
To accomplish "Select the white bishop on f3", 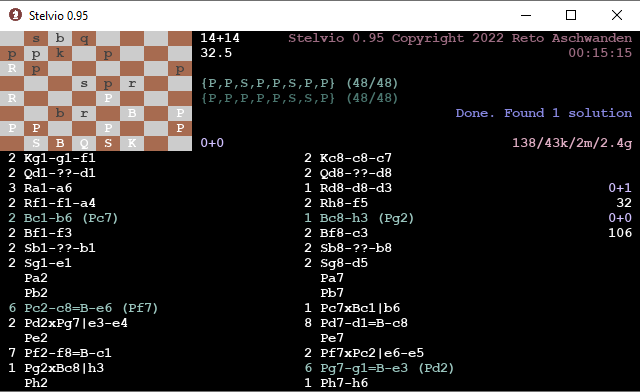I will point(132,113).
